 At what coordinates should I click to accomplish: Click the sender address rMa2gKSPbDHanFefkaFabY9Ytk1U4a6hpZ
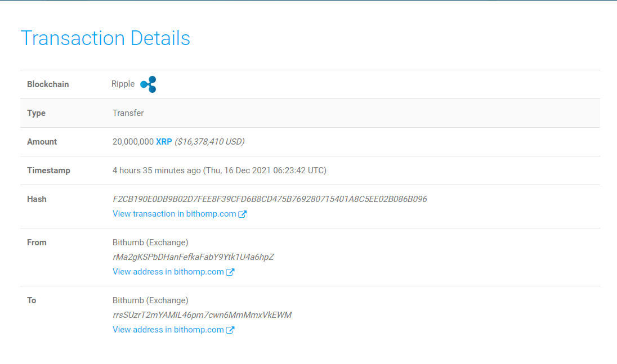[193, 257]
